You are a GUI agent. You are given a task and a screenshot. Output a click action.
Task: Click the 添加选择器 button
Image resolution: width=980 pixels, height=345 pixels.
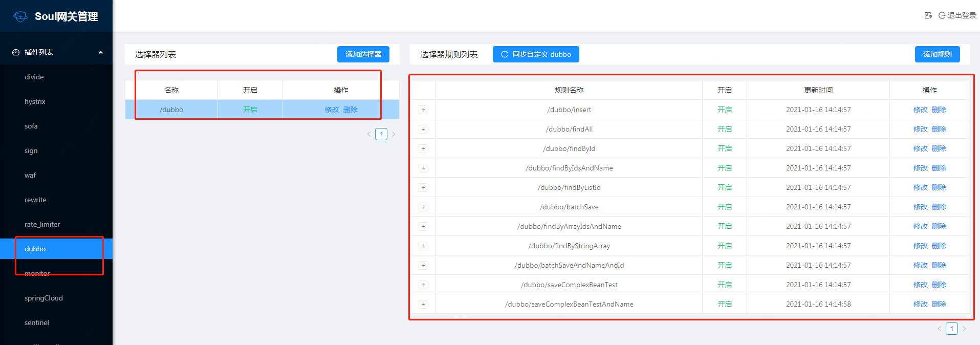click(363, 54)
